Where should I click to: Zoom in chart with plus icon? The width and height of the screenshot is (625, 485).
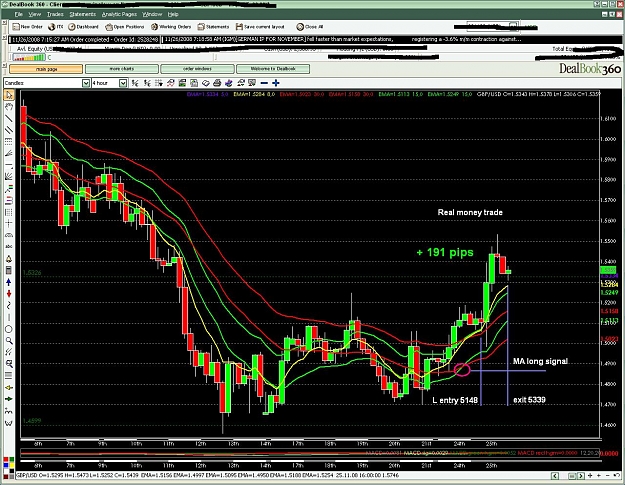(276, 83)
